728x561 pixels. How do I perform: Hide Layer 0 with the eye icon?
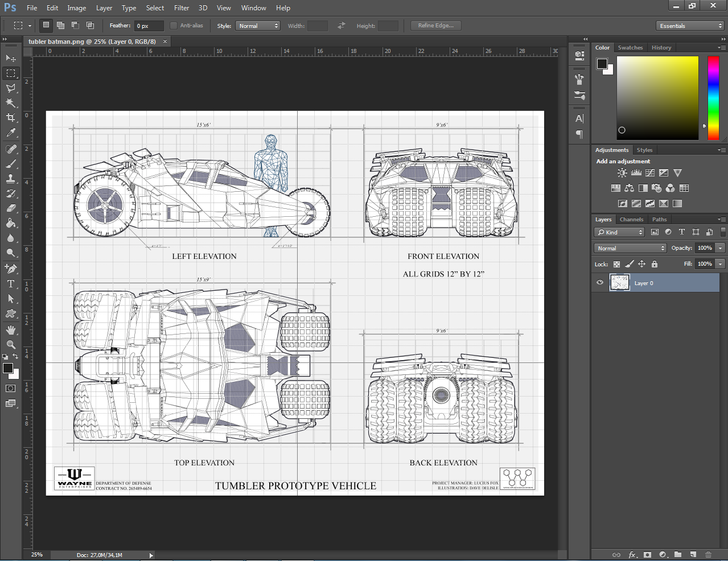[x=600, y=283]
